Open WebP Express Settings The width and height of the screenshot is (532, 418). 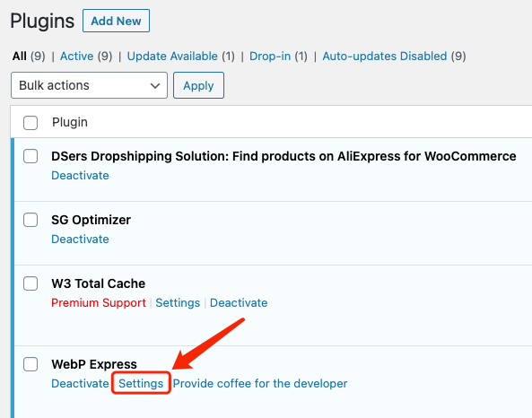[141, 383]
